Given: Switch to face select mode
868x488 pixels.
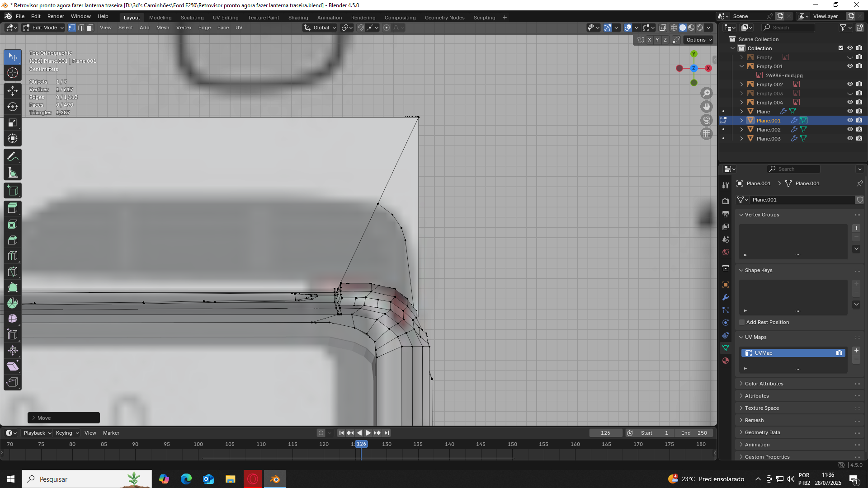Looking at the screenshot, I should point(90,28).
